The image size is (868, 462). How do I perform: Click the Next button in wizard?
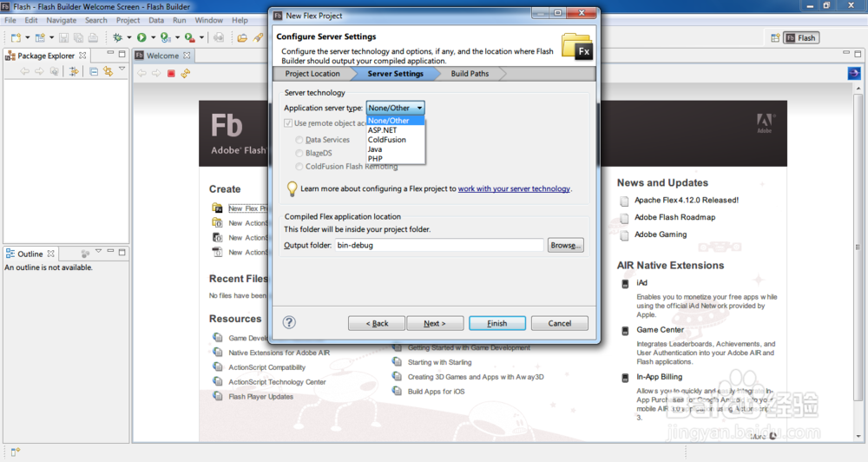(435, 323)
